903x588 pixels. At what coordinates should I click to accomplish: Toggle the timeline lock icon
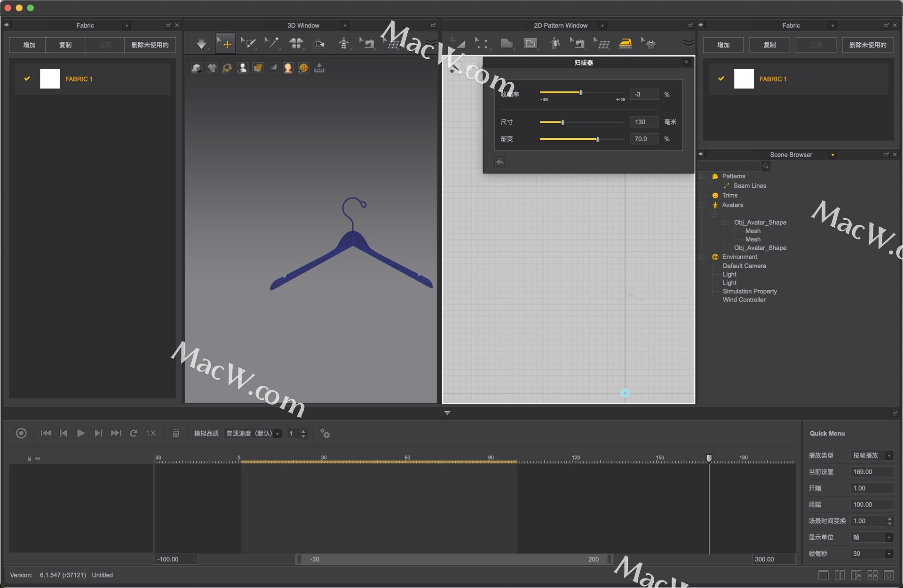(x=29, y=459)
